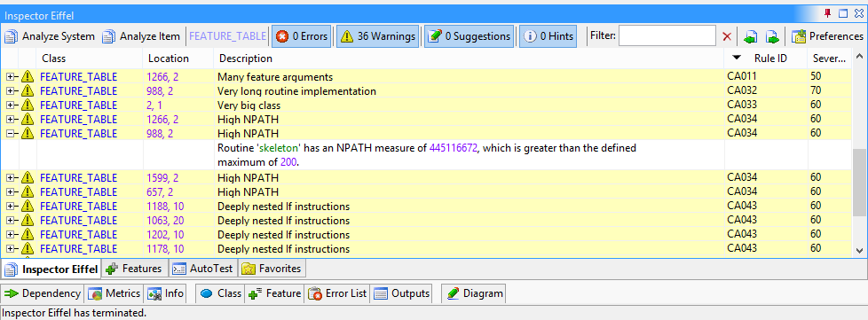Open location link 2, 1
The width and height of the screenshot is (868, 320).
(x=154, y=105)
